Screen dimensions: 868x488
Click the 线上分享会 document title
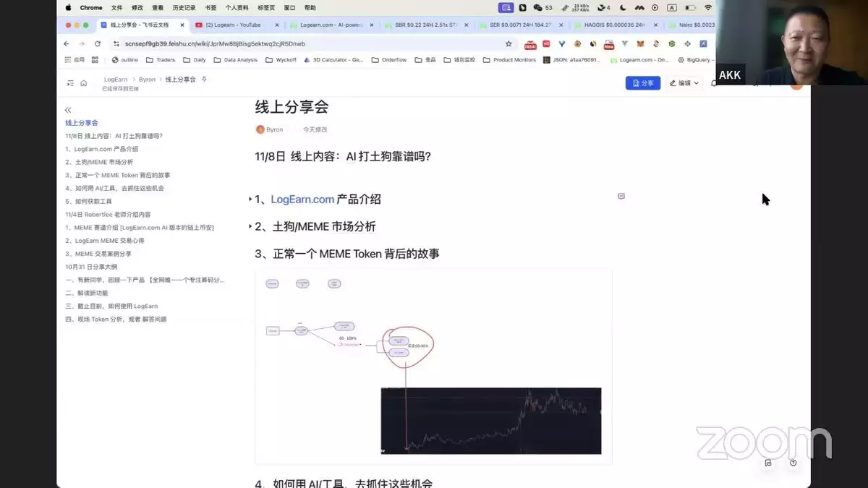292,107
